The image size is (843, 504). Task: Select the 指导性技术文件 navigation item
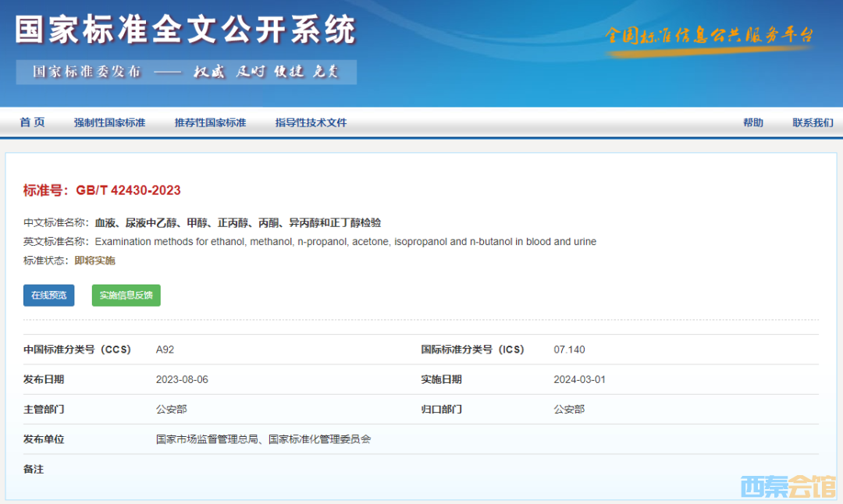pos(311,122)
